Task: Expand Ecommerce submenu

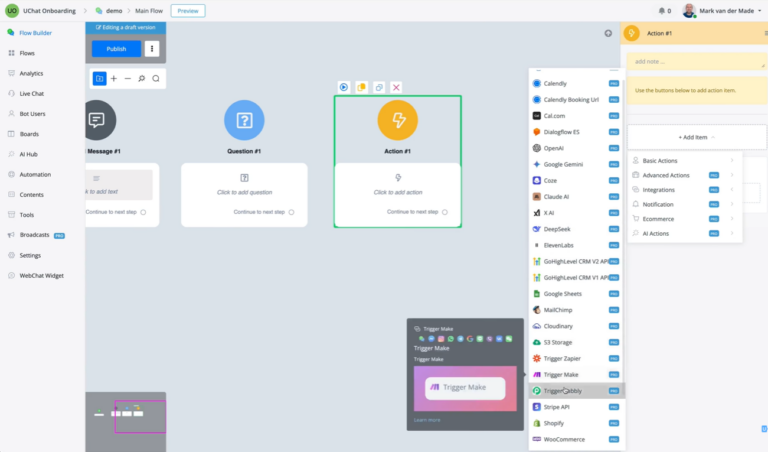Action: click(x=685, y=219)
